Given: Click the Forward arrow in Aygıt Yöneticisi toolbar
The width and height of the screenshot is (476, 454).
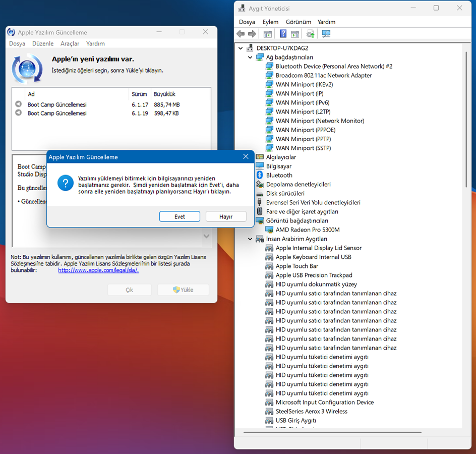Looking at the screenshot, I should pos(252,34).
